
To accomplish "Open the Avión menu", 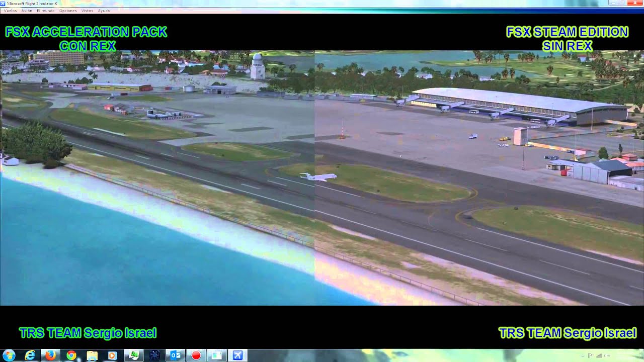I will click(x=27, y=11).
